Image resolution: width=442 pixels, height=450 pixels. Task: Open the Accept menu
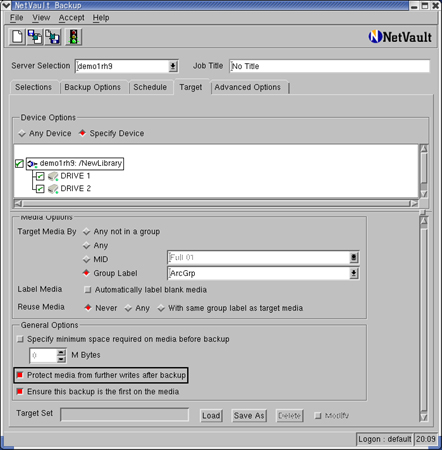pyautogui.click(x=71, y=18)
